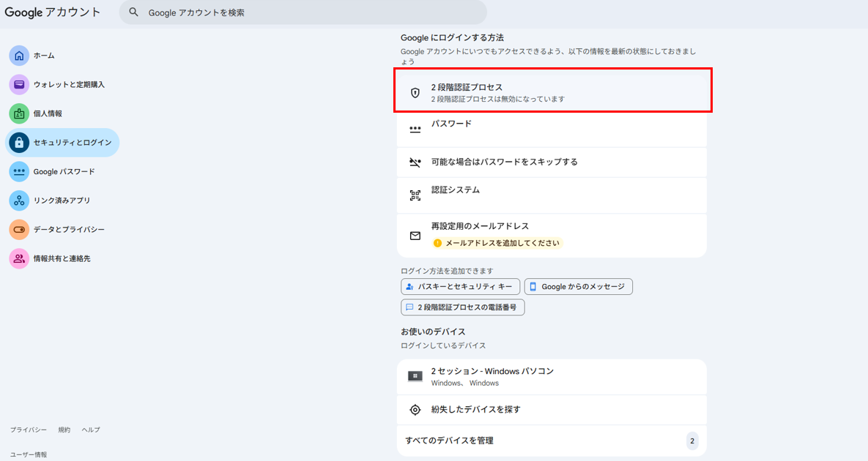868x461 pixels.
Task: Click Windows、Windows device subtitle text
Action: coord(465,383)
